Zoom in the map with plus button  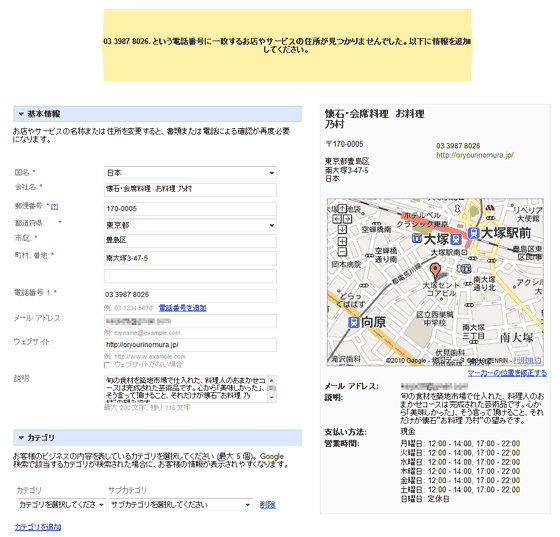(342, 241)
